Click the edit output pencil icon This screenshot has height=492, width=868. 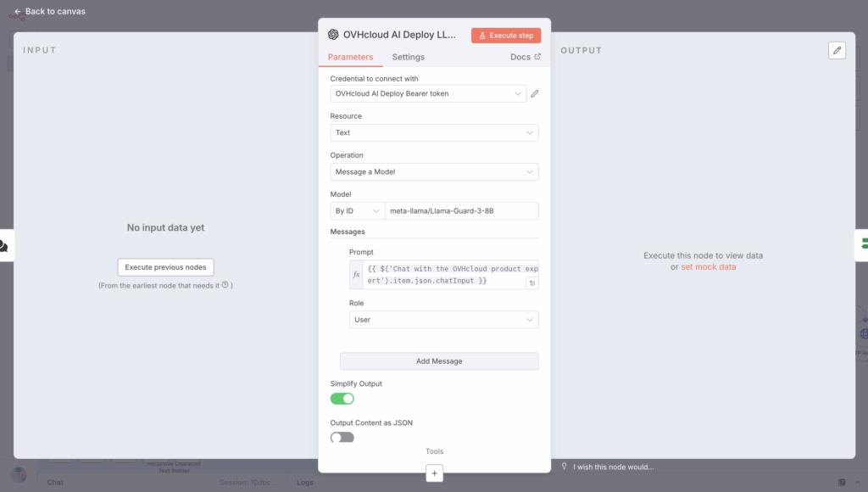[837, 51]
